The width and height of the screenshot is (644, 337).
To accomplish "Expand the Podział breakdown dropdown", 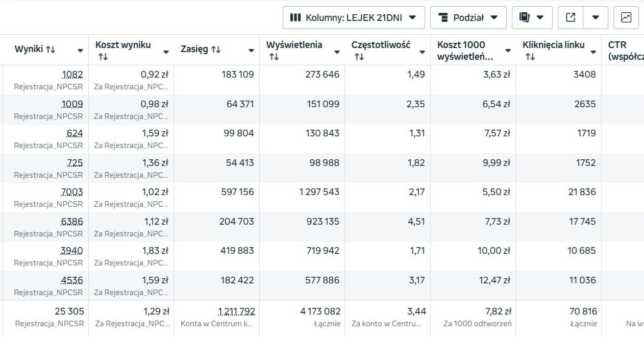I will (x=468, y=18).
